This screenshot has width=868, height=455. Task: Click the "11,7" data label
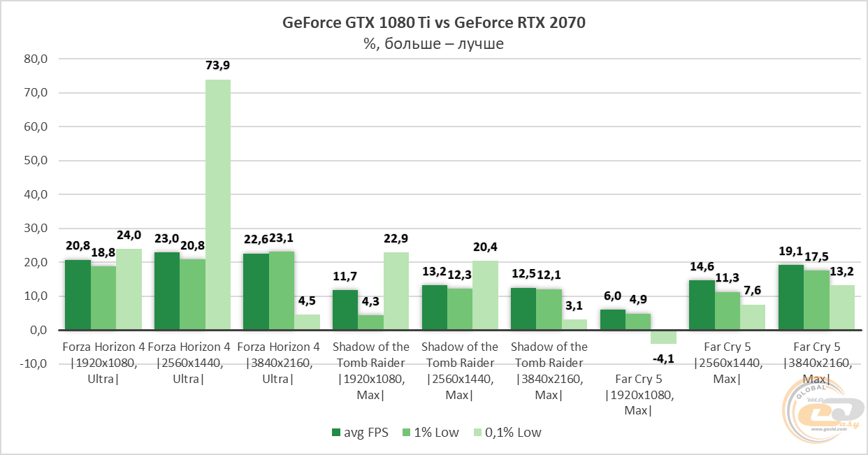345,277
